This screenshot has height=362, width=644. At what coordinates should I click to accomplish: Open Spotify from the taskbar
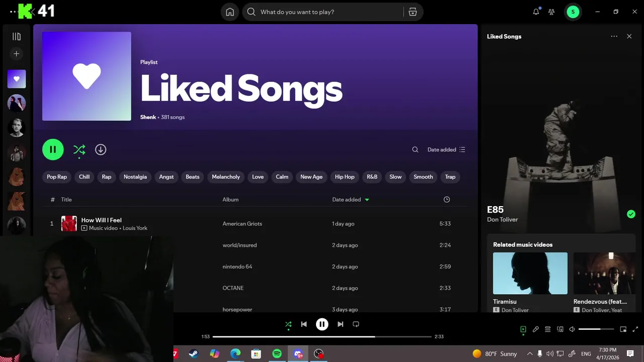coord(277,354)
